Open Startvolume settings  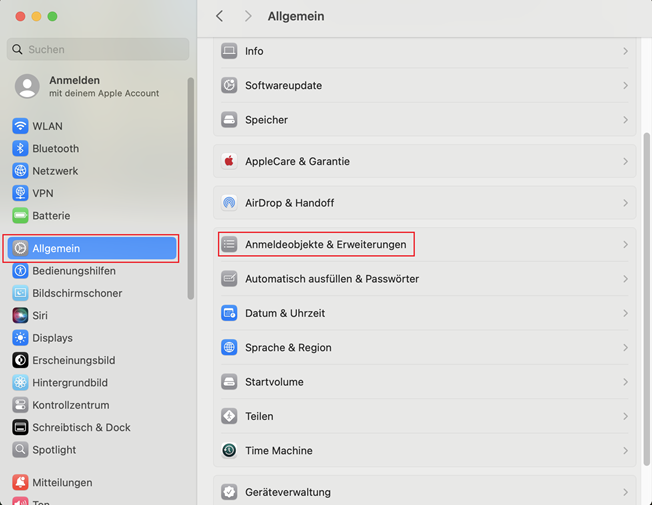425,382
